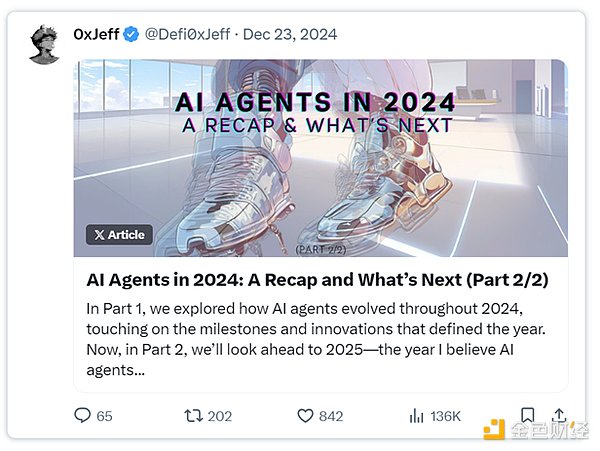The image size is (600, 451).
Task: Bookmark this tweet
Action: coord(529,414)
